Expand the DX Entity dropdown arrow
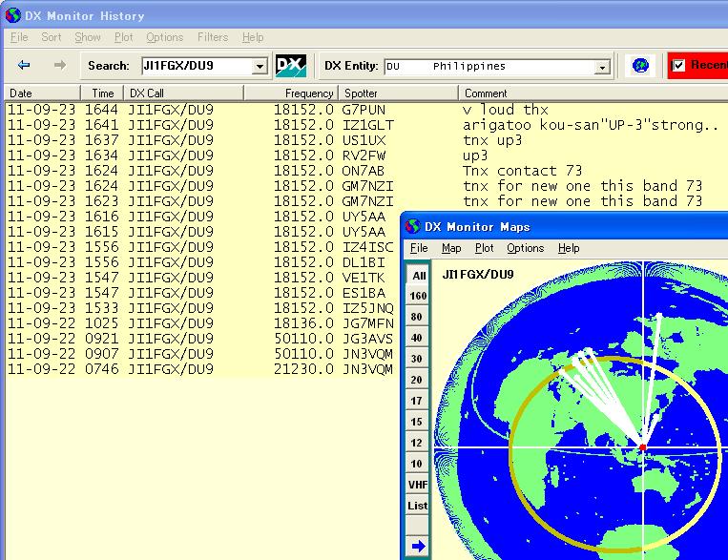The image size is (728, 560). pyautogui.click(x=602, y=67)
